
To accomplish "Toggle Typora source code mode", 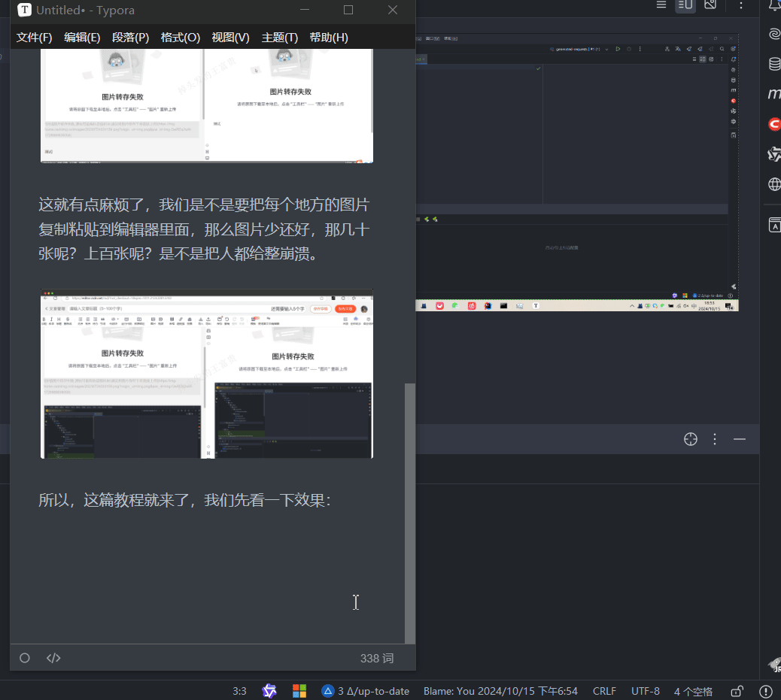I will click(x=53, y=658).
